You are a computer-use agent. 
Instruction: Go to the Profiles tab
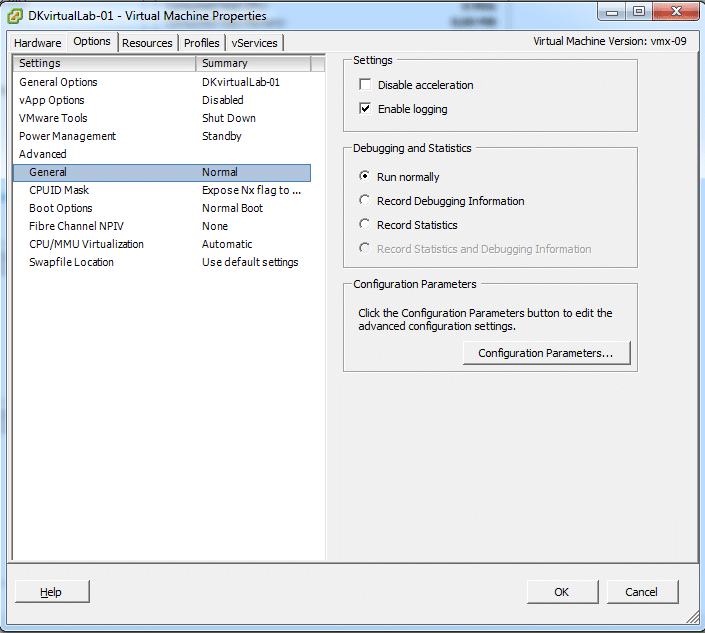pos(201,43)
